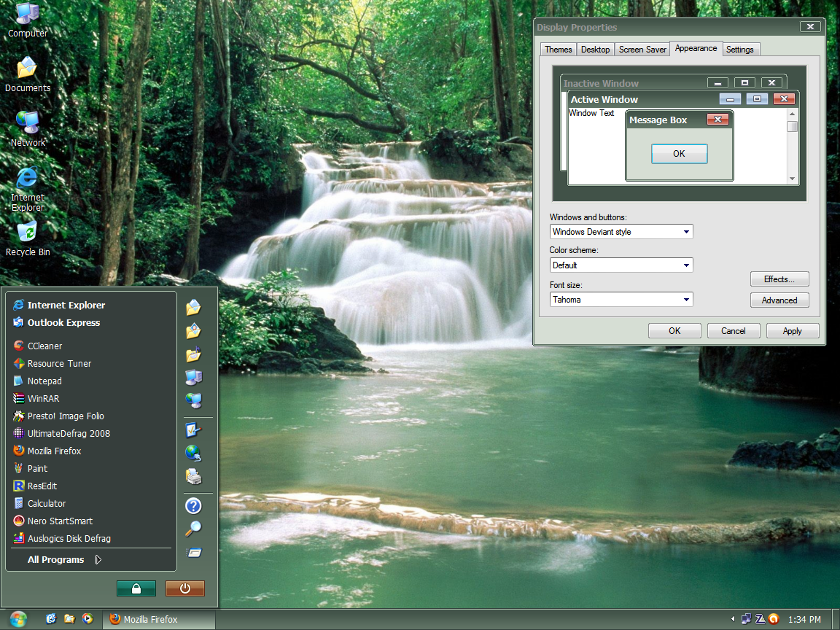Open the Windows and buttons style dropdown
This screenshot has width=840, height=630.
pos(621,232)
